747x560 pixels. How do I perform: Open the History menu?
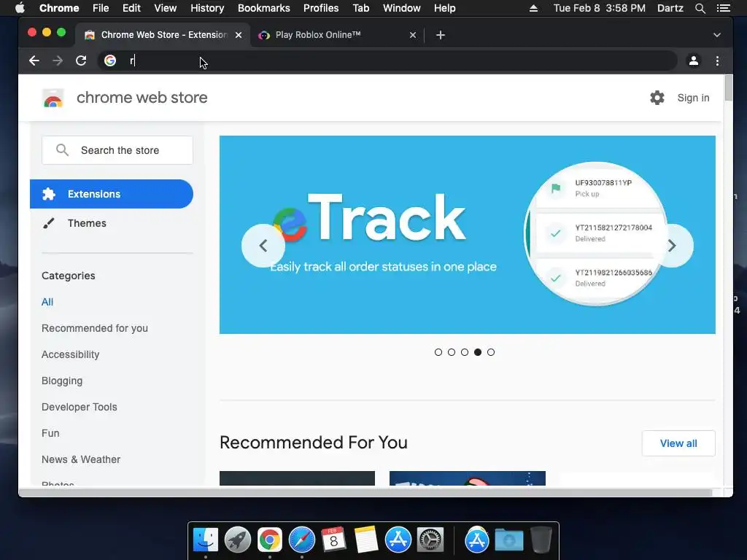click(x=207, y=8)
